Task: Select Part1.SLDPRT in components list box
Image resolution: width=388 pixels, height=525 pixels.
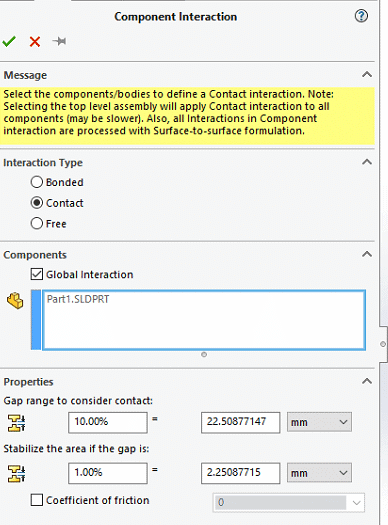Action: [78, 299]
